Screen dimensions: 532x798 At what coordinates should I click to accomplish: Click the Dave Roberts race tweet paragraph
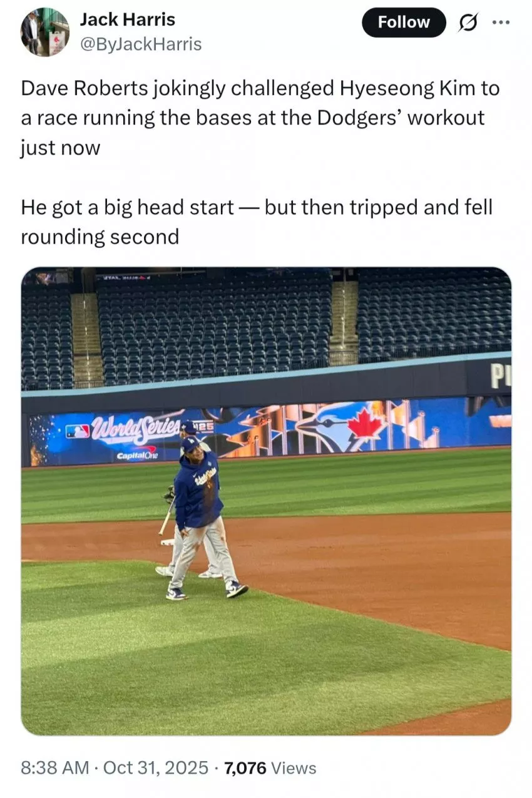[260, 118]
